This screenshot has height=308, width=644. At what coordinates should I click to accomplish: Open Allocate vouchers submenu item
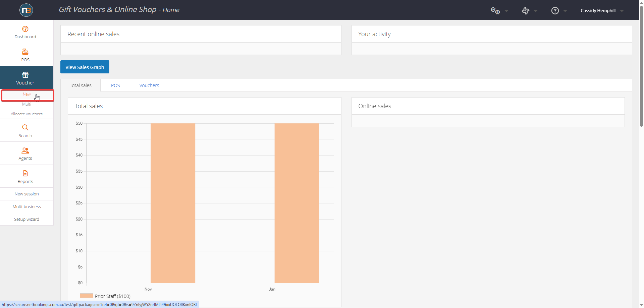pyautogui.click(x=27, y=114)
